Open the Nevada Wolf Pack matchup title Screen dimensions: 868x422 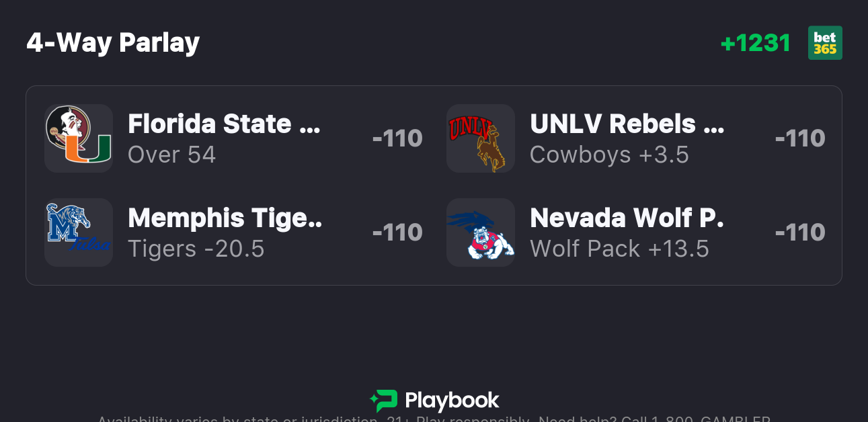point(627,218)
